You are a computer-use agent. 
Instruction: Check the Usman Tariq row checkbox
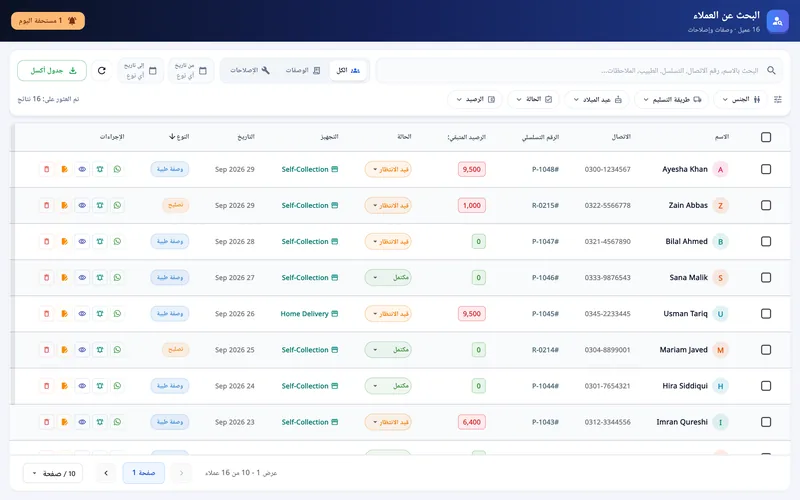click(x=766, y=314)
